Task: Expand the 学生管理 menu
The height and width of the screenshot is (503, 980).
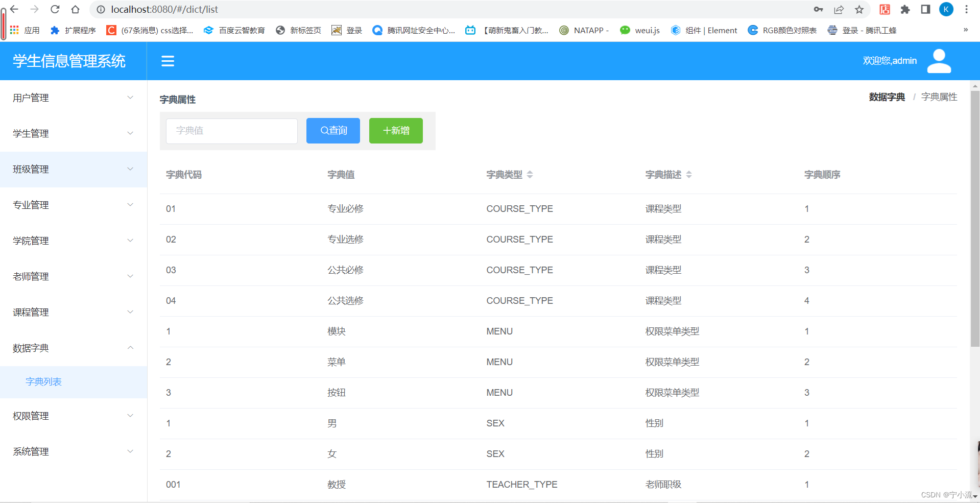Action: pos(74,134)
